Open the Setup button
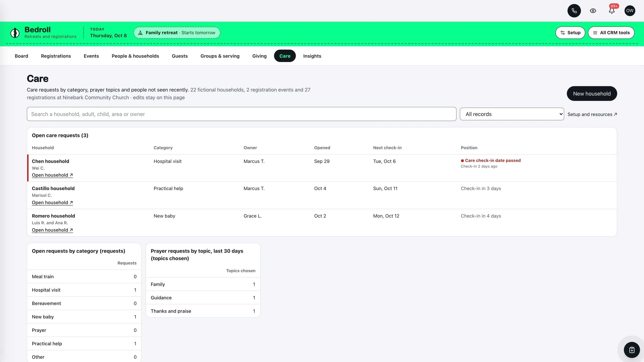644x362 pixels. click(570, 33)
